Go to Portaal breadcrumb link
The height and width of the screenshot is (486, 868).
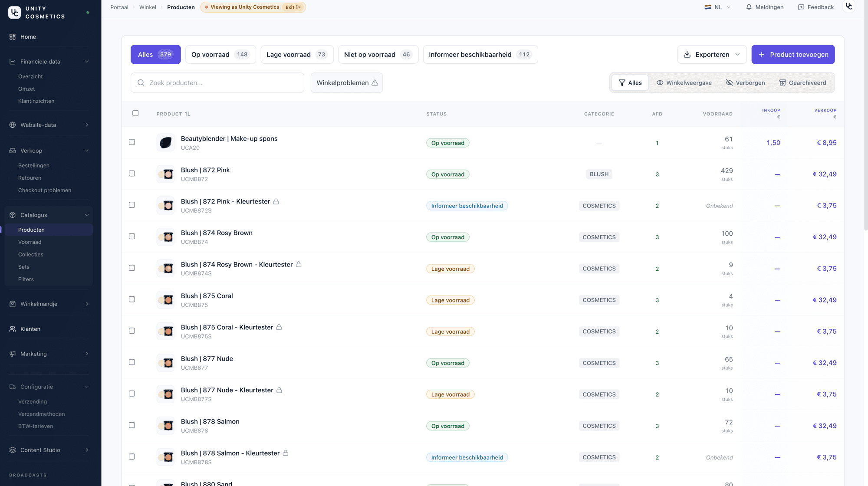pyautogui.click(x=119, y=7)
